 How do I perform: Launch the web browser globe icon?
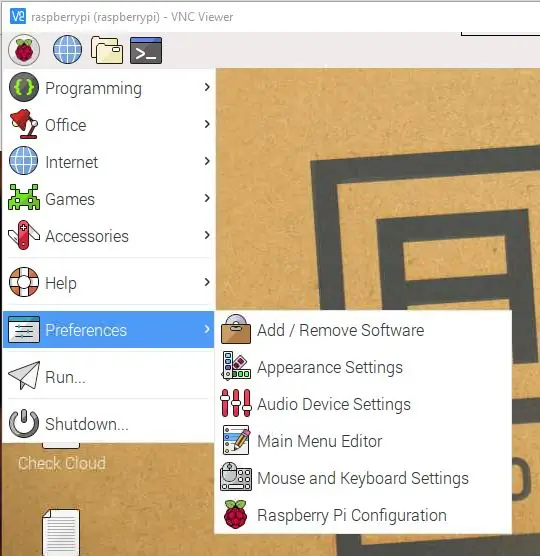(67, 50)
